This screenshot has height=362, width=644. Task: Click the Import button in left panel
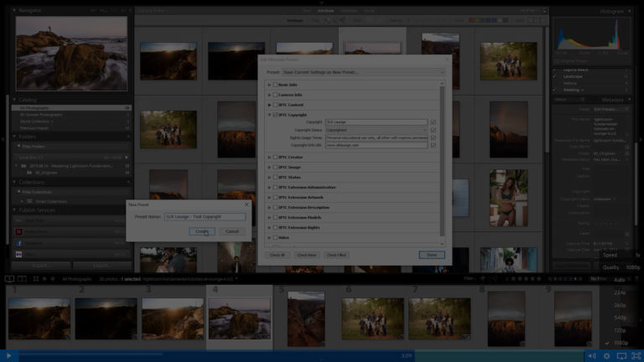pos(40,266)
